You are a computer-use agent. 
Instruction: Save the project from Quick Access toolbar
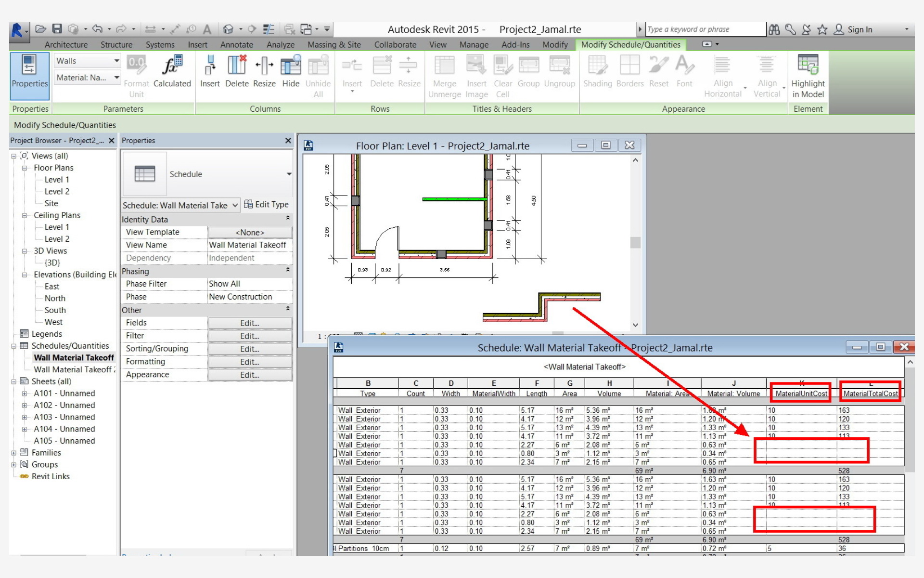point(56,29)
